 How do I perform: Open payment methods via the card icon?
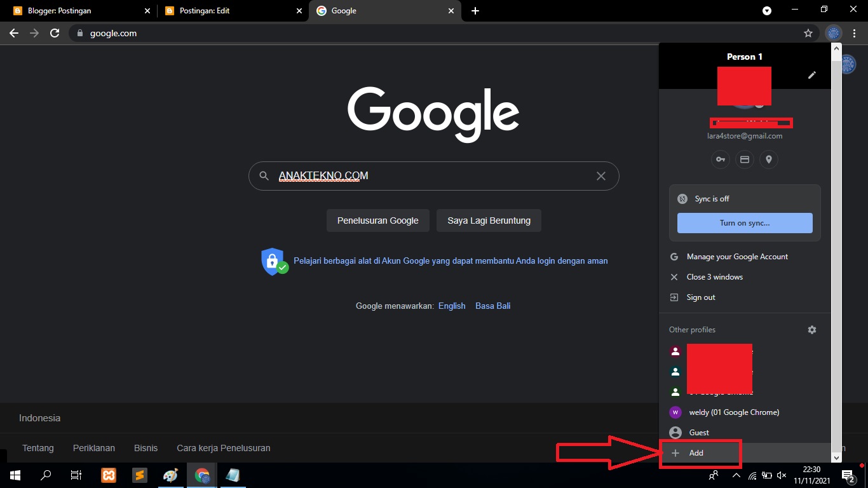click(x=744, y=159)
